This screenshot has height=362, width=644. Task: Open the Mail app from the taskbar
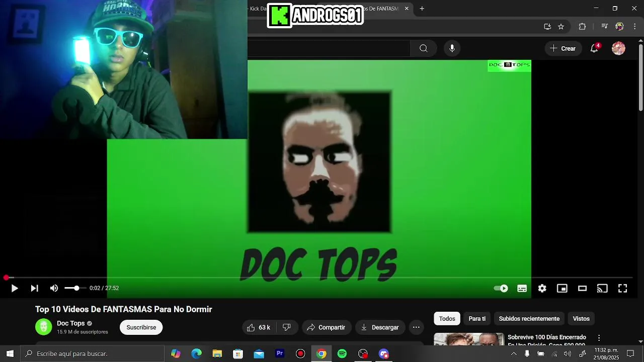259,353
